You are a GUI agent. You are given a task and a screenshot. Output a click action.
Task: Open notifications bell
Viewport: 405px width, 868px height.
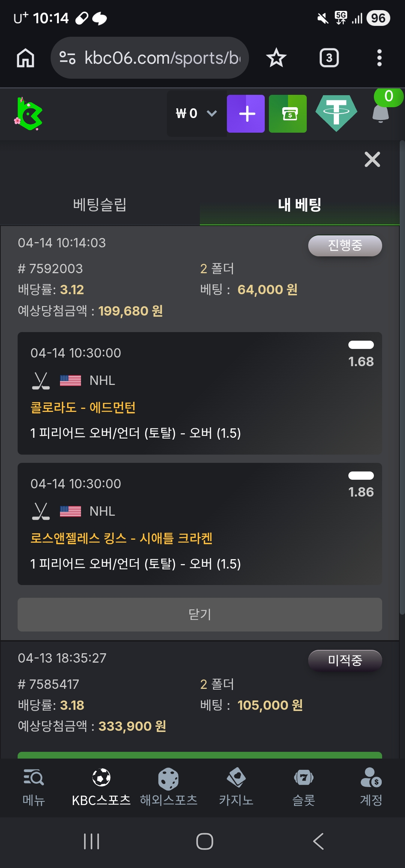381,113
